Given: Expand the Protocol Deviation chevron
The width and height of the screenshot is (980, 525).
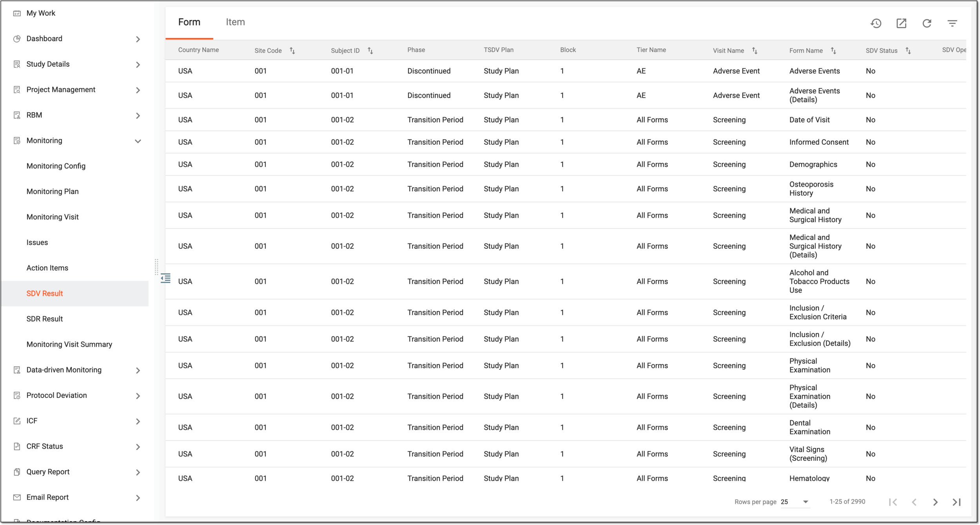Looking at the screenshot, I should (138, 396).
